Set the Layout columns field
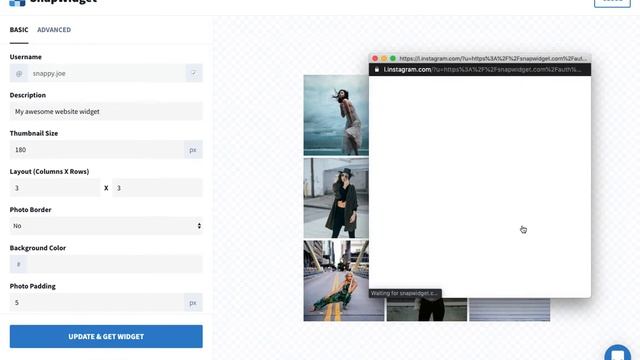 (x=55, y=188)
